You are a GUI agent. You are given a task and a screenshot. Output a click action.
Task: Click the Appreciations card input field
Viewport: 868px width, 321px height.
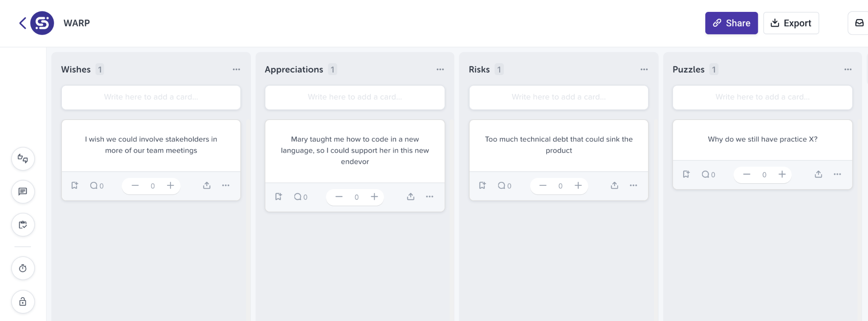pyautogui.click(x=354, y=98)
